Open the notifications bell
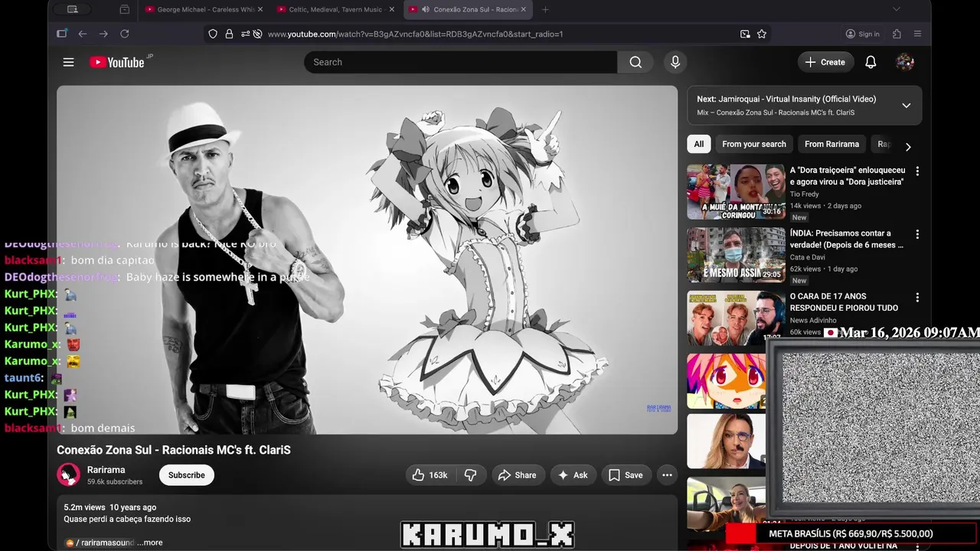980x551 pixels. point(871,62)
